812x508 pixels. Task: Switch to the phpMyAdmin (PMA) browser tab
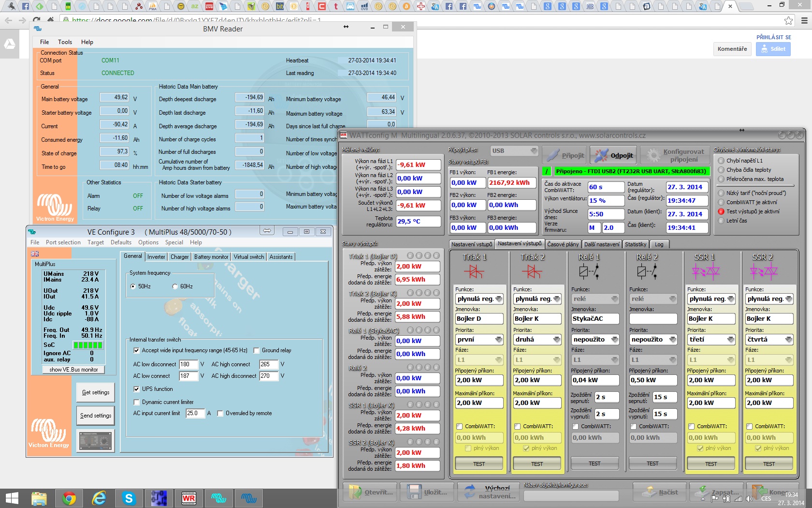tap(153, 6)
